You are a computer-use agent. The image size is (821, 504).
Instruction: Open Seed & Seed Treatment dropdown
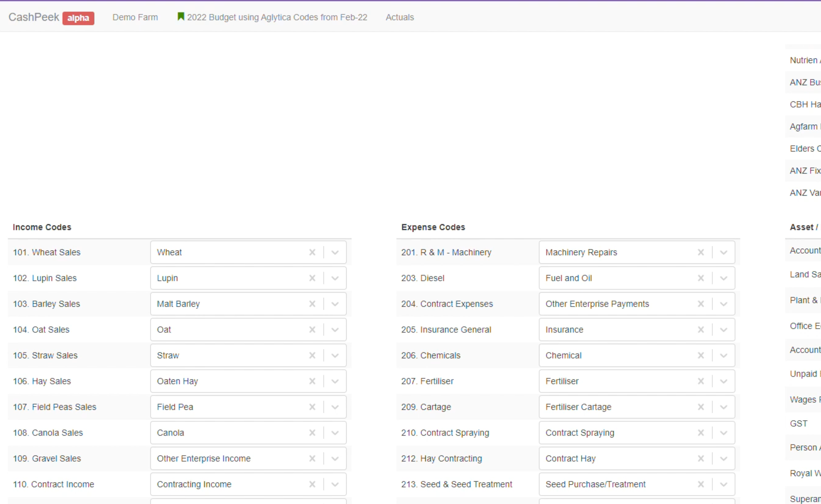coord(723,484)
